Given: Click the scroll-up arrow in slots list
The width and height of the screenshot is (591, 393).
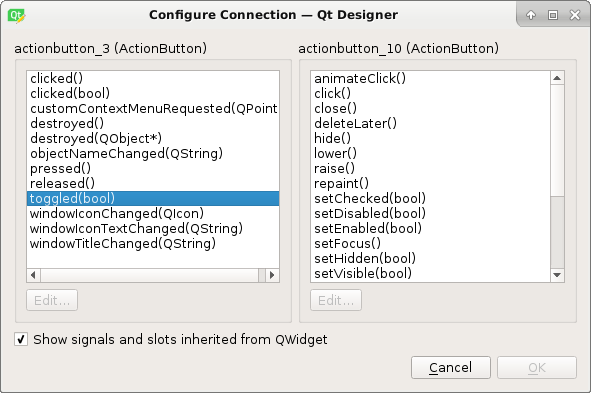Looking at the screenshot, I should click(557, 78).
